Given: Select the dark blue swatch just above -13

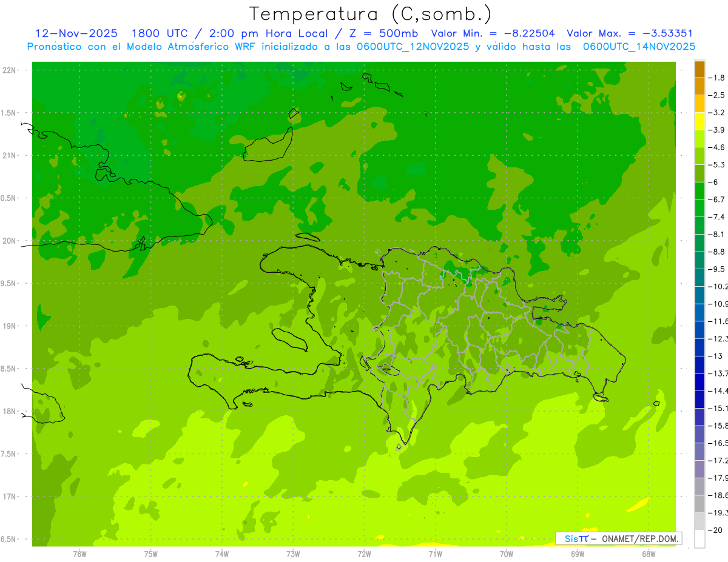Looking at the screenshot, I should [699, 347].
